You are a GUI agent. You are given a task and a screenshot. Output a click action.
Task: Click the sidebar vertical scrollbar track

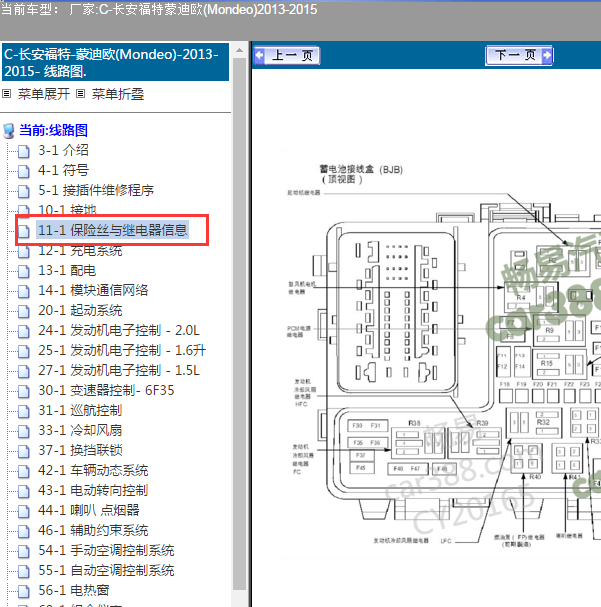[x=240, y=324]
